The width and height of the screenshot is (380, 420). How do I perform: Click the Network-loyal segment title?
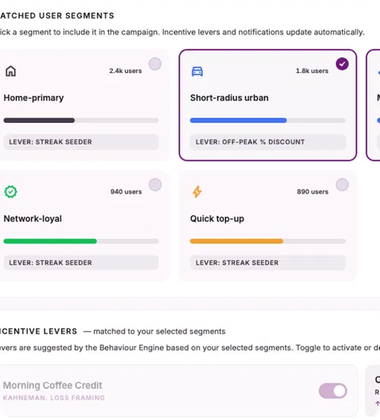[x=33, y=219]
